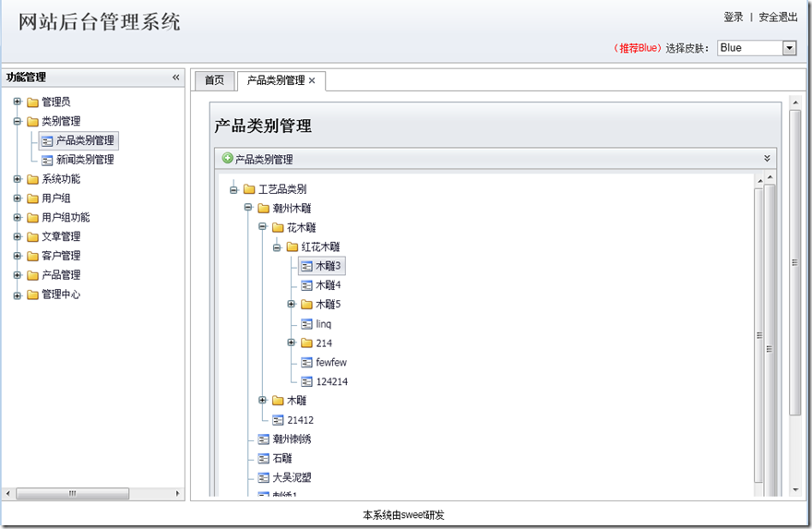Click the sidebar horizontal scrollbar thumb
The width and height of the screenshot is (812, 529).
(x=73, y=494)
